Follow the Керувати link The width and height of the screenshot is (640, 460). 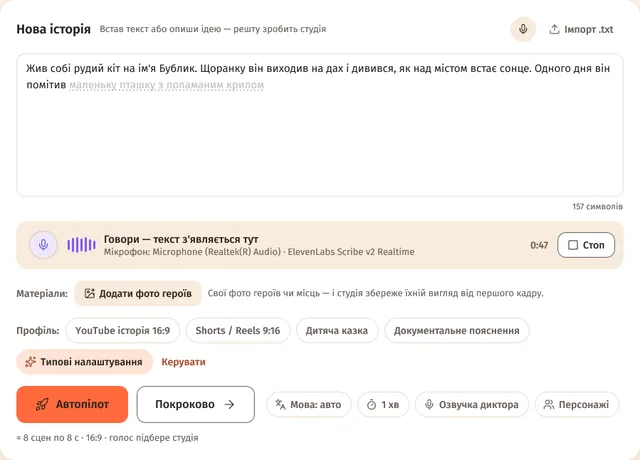coord(183,362)
